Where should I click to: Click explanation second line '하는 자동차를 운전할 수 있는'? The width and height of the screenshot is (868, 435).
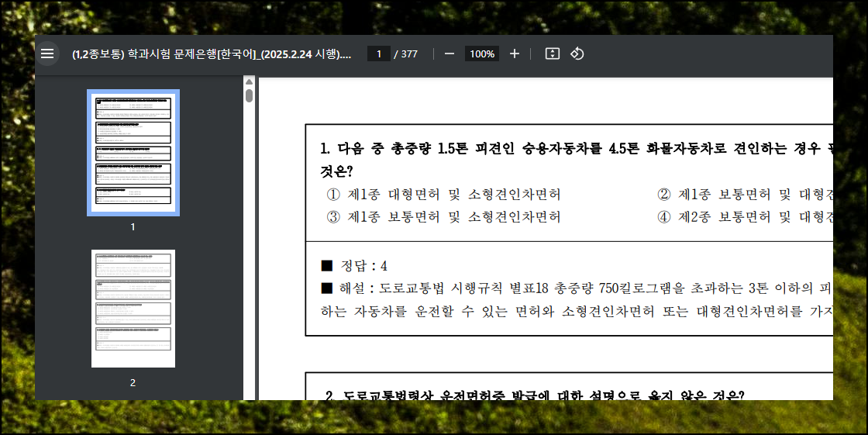point(577,312)
